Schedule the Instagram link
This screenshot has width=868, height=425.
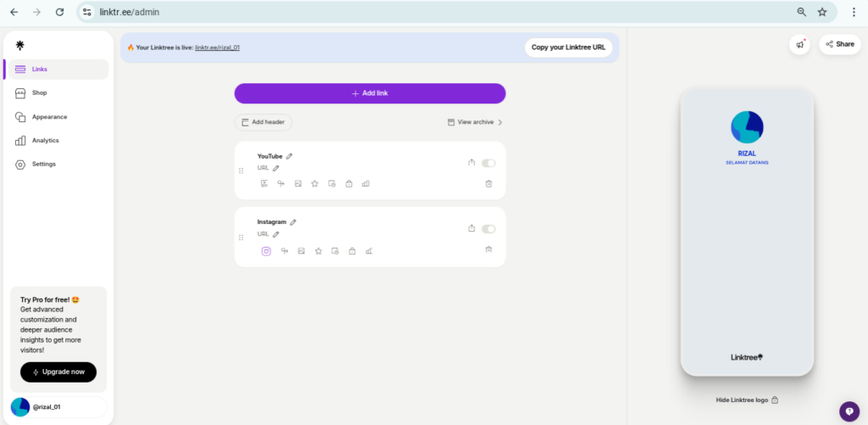coord(335,251)
